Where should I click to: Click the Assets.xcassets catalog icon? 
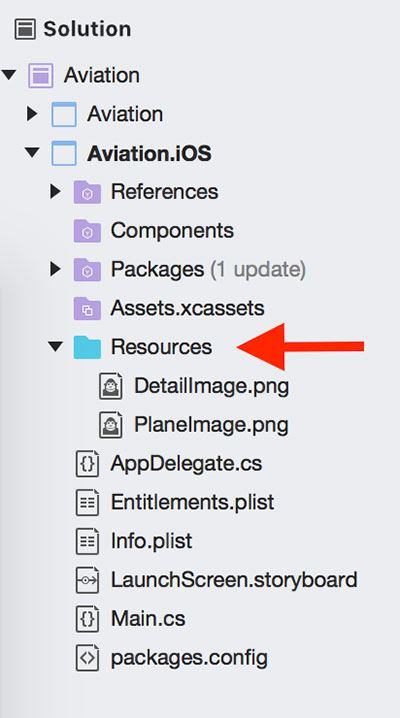pyautogui.click(x=87, y=308)
